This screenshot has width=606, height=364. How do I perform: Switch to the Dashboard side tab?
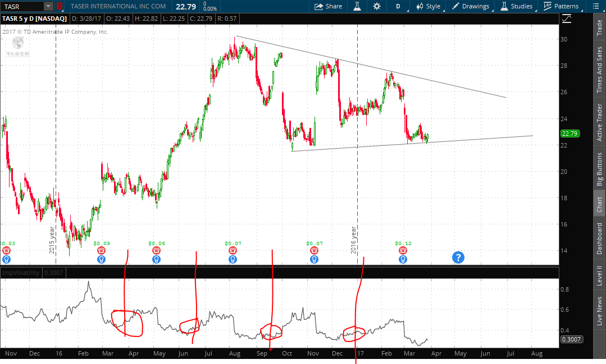point(599,238)
